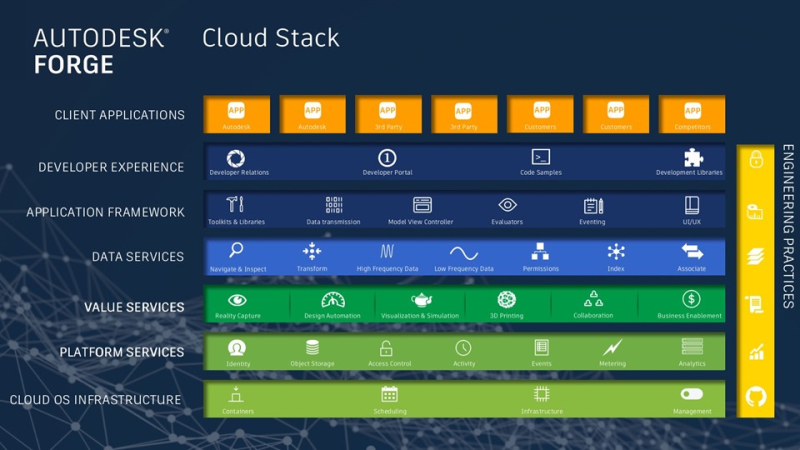The image size is (800, 450).
Task: Click the stacked layers icon in yellow column
Action: [756, 256]
